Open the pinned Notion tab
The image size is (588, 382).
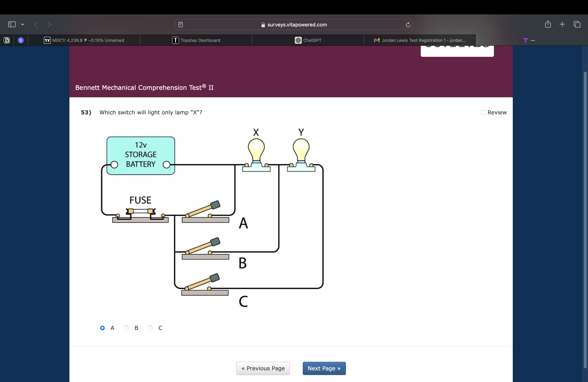[x=7, y=40]
